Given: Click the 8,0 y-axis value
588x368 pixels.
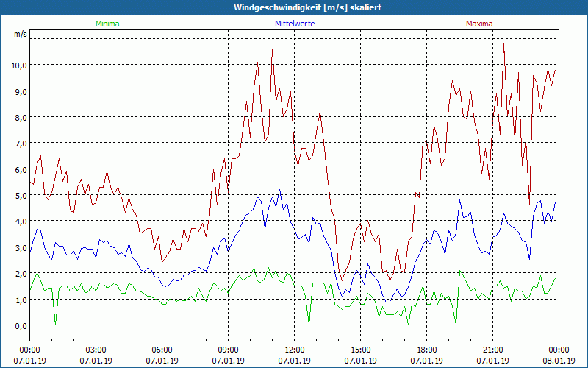Looking at the screenshot, I should (x=21, y=117).
